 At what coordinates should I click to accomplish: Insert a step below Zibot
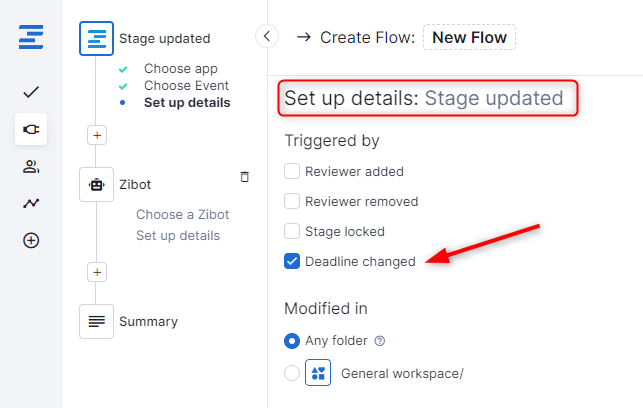pyautogui.click(x=97, y=271)
